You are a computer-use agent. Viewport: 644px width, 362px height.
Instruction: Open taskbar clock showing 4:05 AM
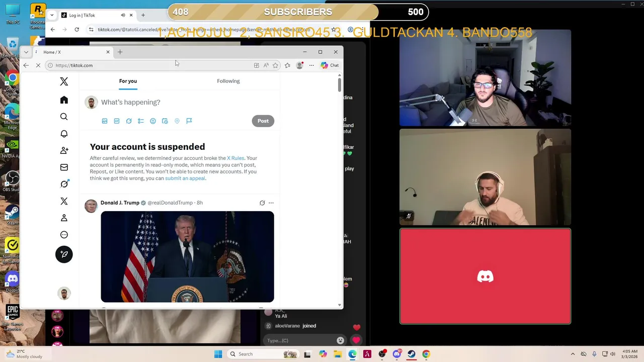point(629,354)
